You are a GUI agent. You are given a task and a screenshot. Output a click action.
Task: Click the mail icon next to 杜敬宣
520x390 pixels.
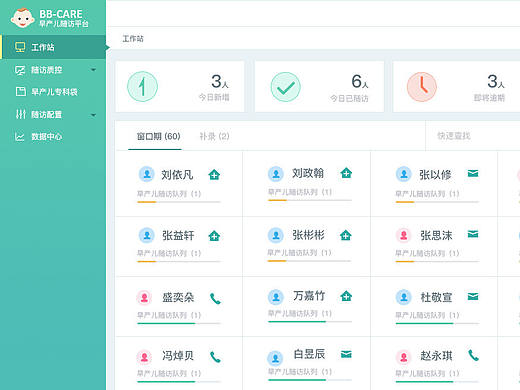(x=473, y=296)
